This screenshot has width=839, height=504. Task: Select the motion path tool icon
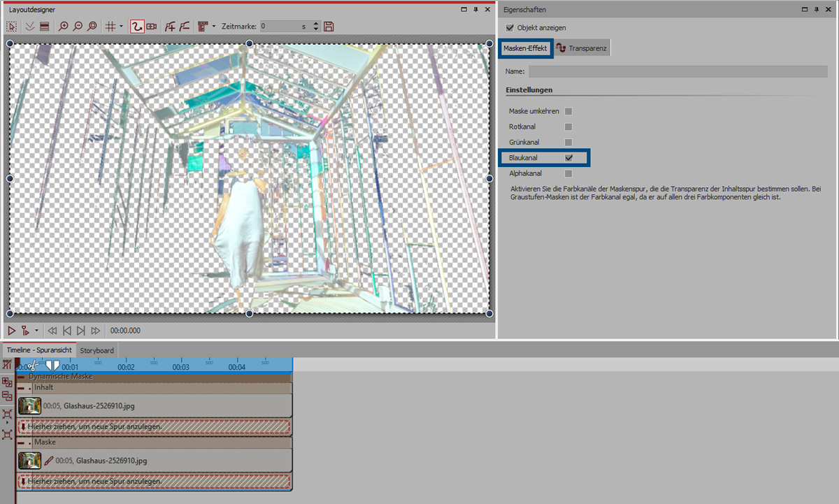(x=137, y=27)
